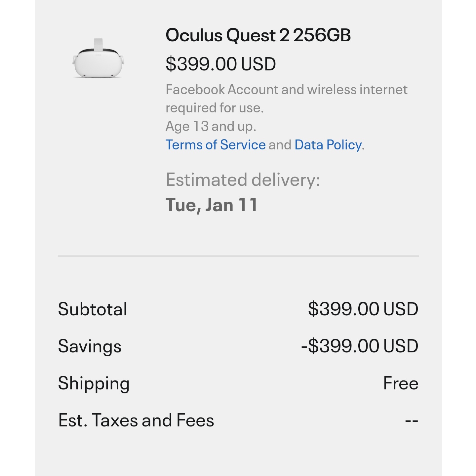Click the Facebook Account requirement notice text
The image size is (476, 476).
pyautogui.click(x=286, y=99)
